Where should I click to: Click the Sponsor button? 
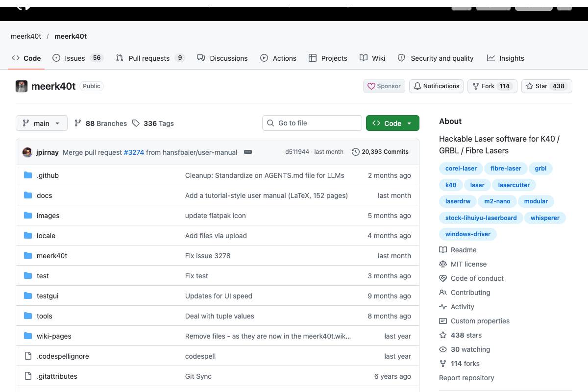point(384,86)
